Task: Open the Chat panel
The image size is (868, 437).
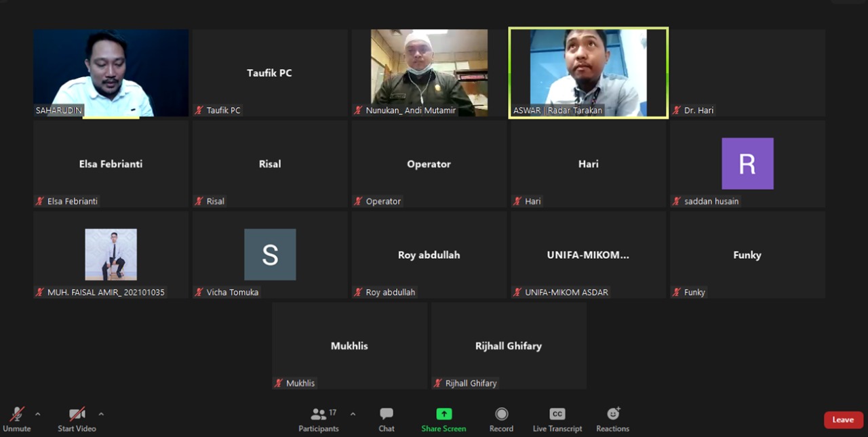Action: [387, 419]
